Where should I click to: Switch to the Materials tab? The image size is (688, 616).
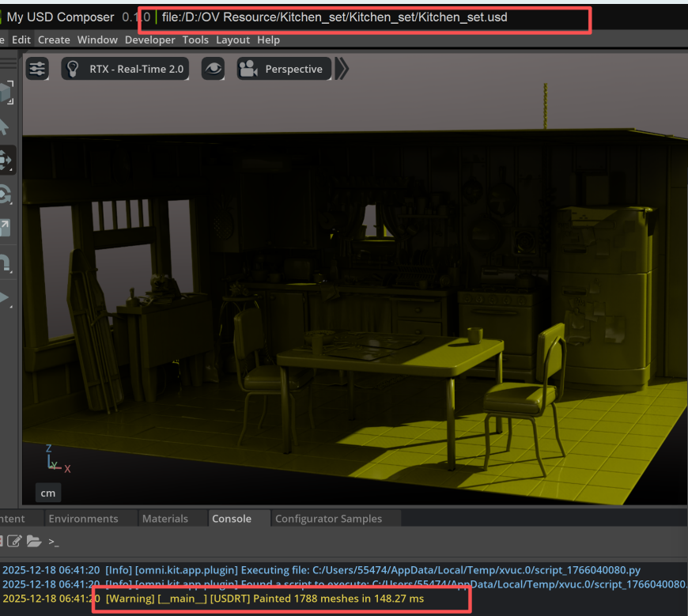click(165, 519)
